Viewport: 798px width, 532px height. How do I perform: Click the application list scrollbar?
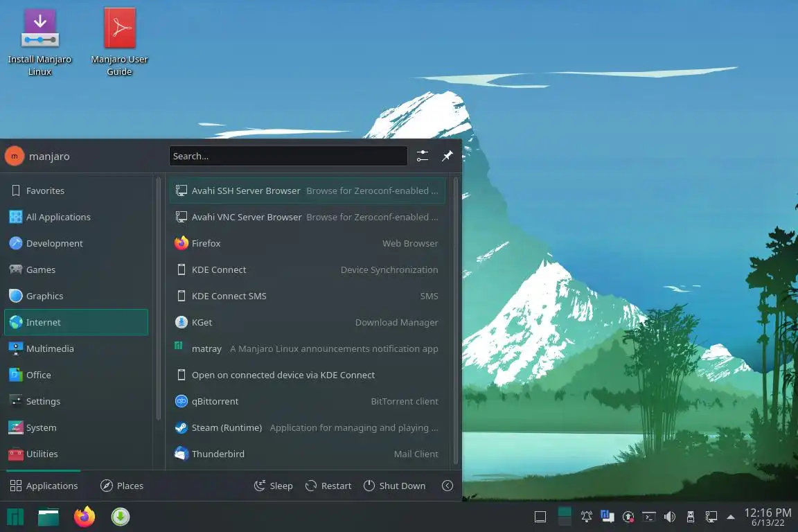point(456,321)
